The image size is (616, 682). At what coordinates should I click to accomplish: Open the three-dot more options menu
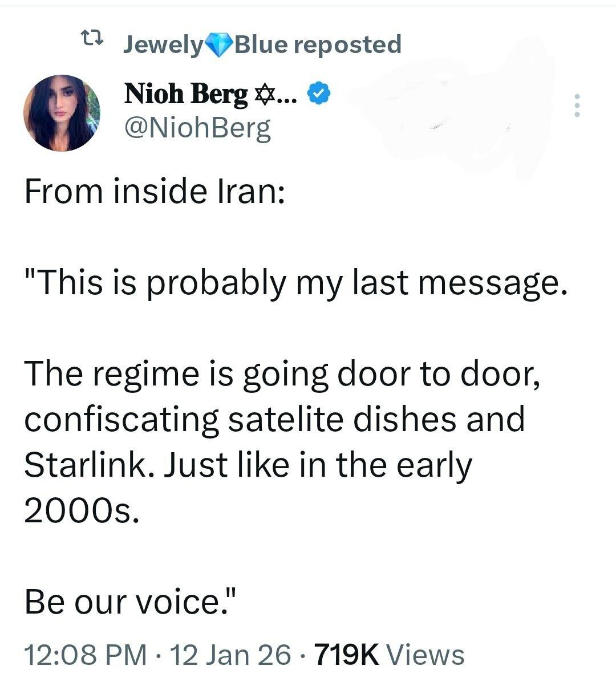577,105
